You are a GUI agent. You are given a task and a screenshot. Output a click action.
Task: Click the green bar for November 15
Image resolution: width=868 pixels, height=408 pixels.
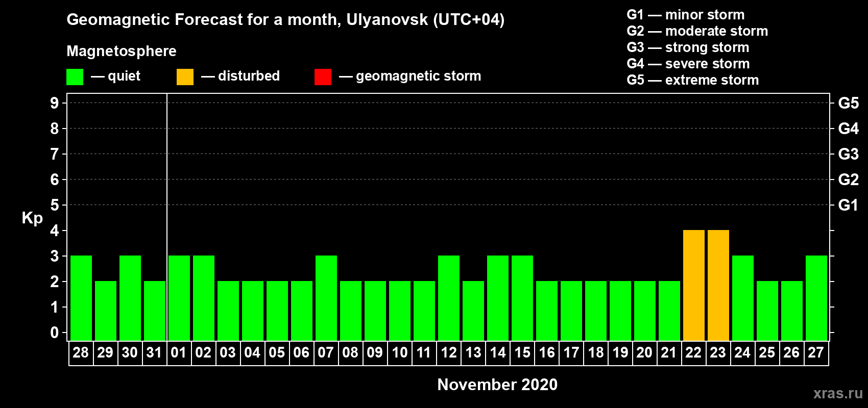[522, 298]
